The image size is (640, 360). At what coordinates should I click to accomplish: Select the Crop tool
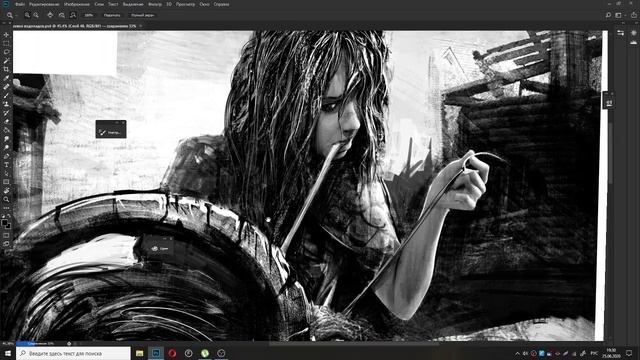[6, 69]
